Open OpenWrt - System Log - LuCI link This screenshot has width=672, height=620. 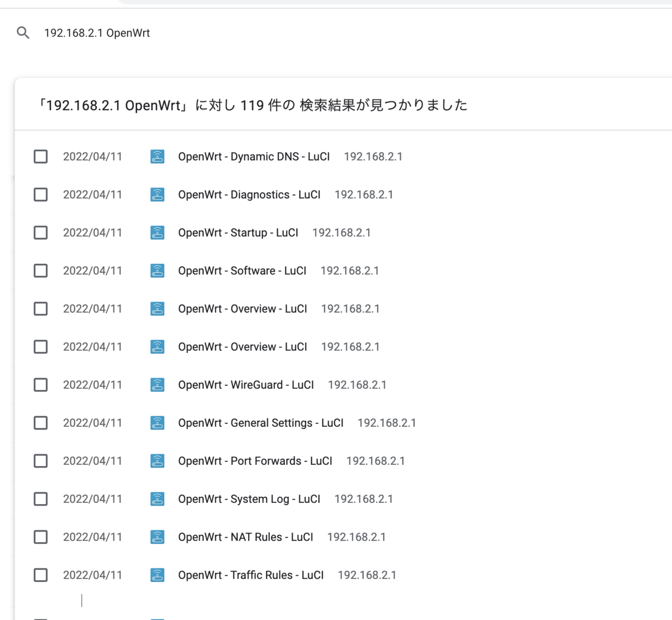249,500
